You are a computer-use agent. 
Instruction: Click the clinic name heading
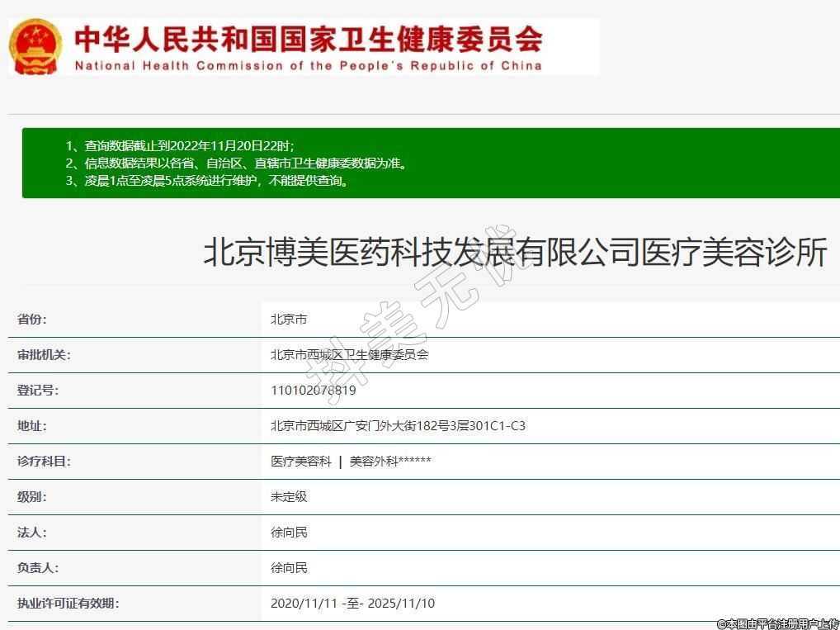[515, 253]
